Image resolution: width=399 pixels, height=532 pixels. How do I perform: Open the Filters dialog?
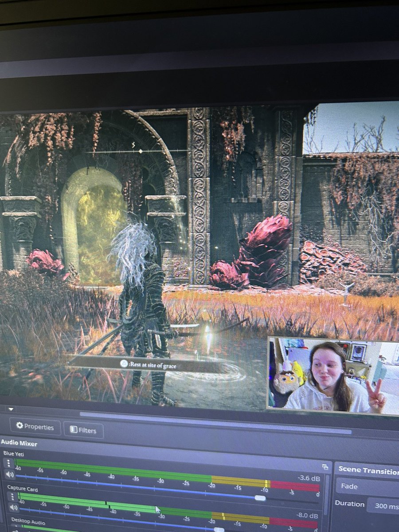point(83,430)
